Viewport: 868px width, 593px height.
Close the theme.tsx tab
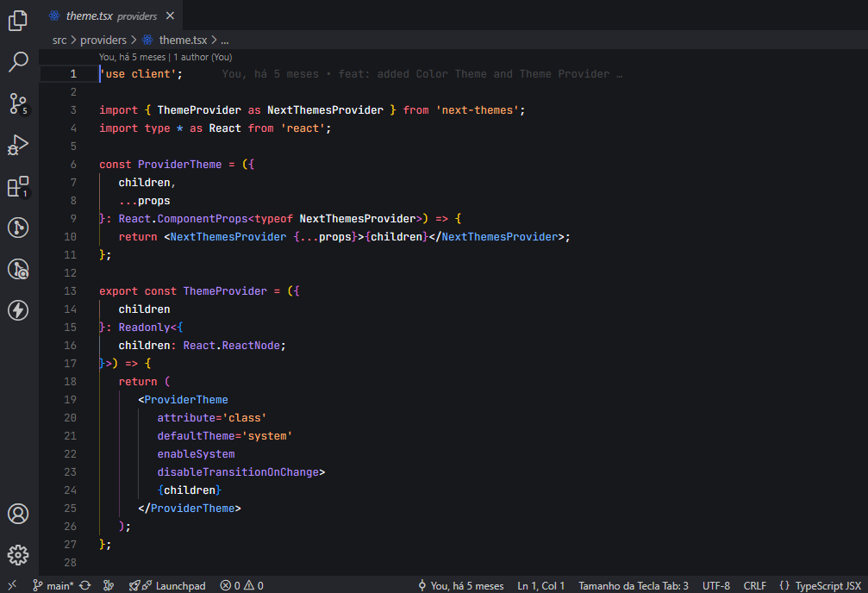point(170,16)
